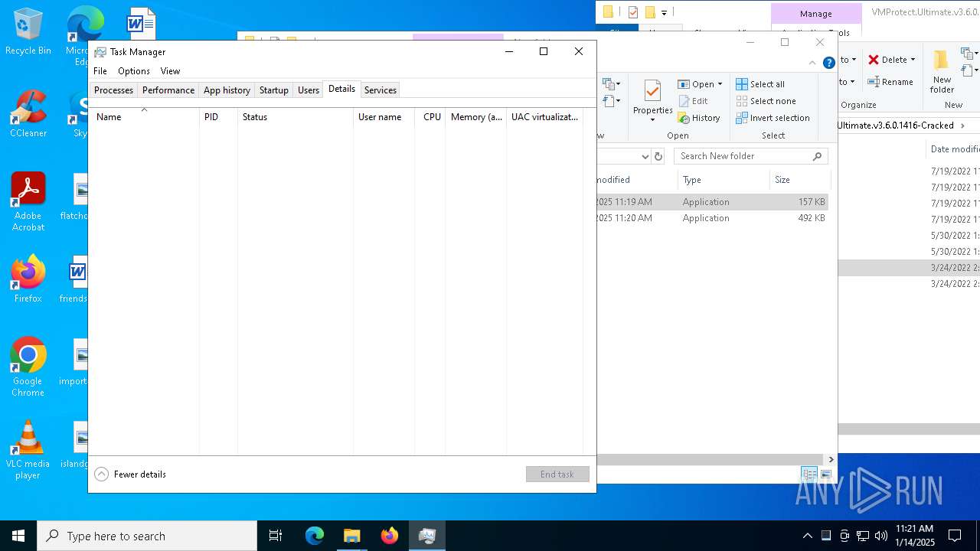Open the View menu in Task Manager
This screenshot has height=551, width=980.
170,71
